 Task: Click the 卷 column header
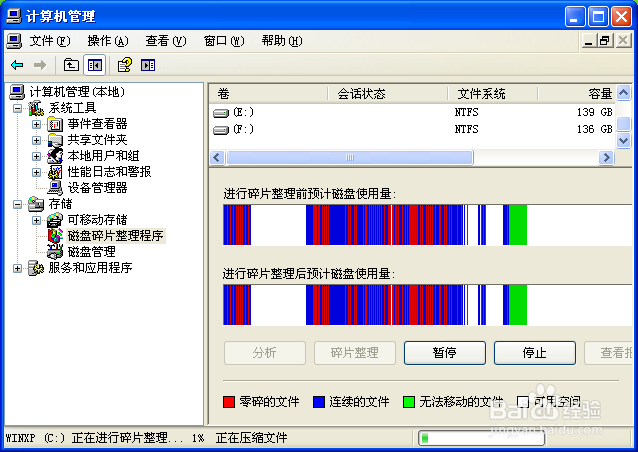pos(268,94)
